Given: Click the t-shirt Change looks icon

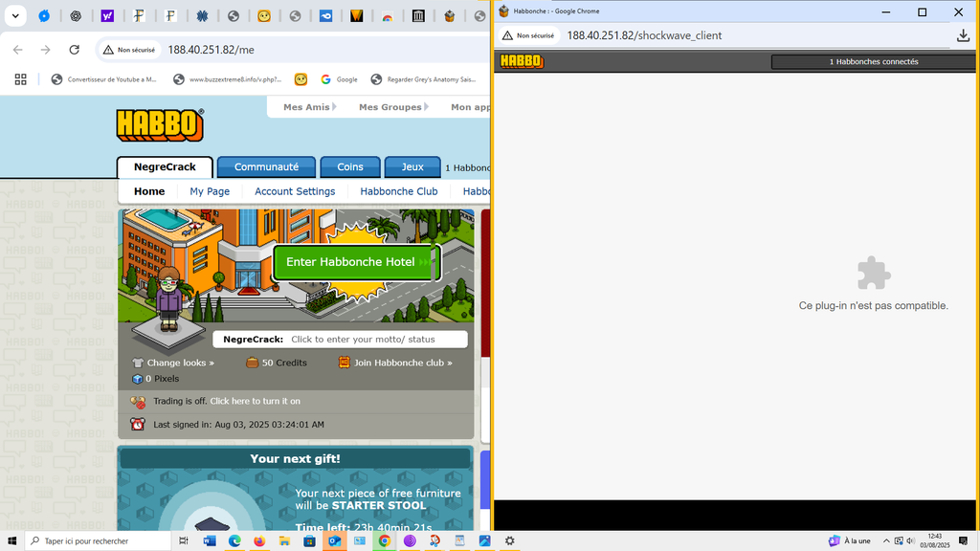Looking at the screenshot, I should tap(138, 363).
